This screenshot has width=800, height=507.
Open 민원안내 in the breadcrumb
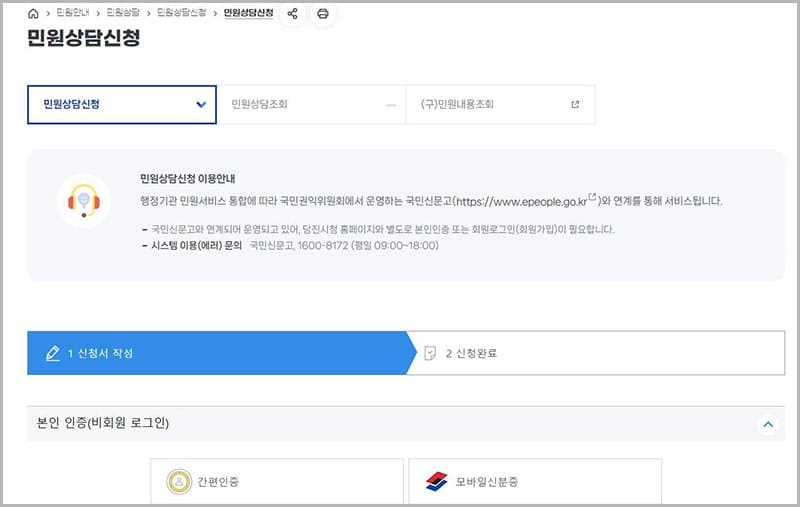72,13
